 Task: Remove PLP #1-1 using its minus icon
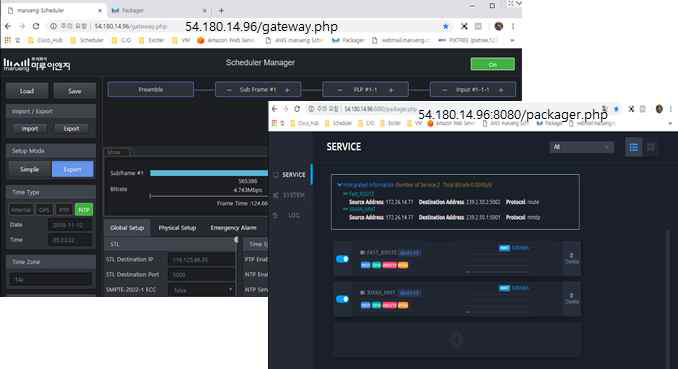(340, 90)
